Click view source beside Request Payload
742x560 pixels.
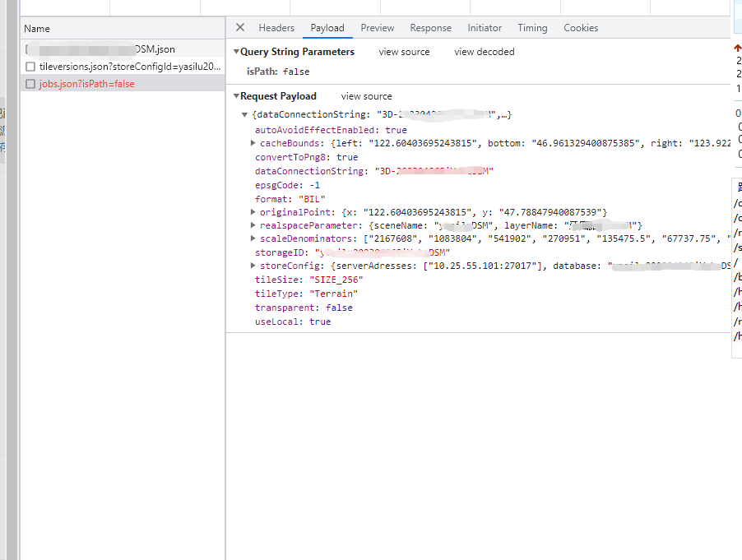366,96
